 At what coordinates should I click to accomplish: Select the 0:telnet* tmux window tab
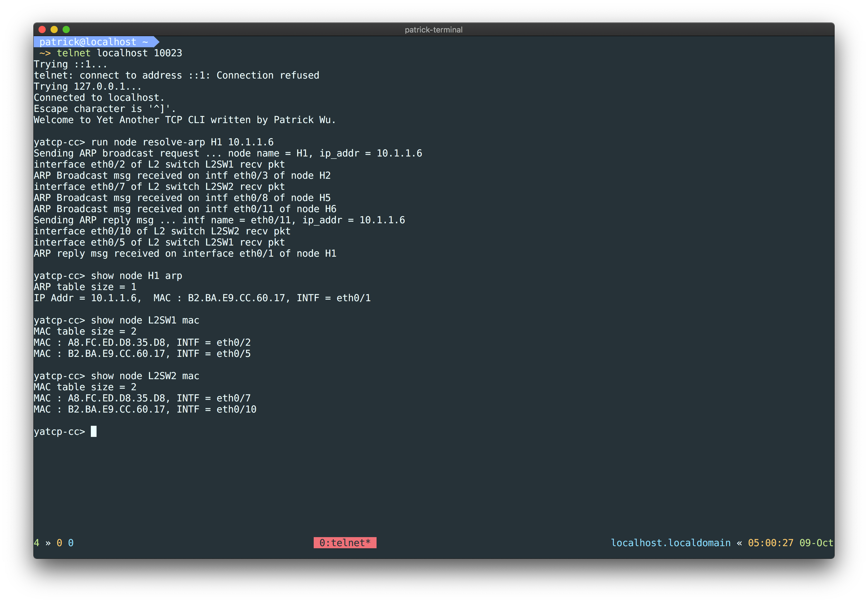(344, 543)
